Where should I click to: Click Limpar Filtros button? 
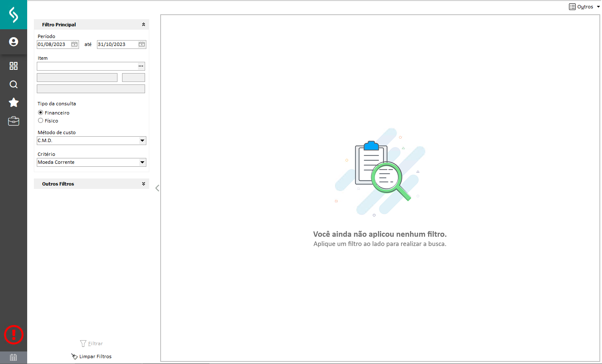coord(92,356)
